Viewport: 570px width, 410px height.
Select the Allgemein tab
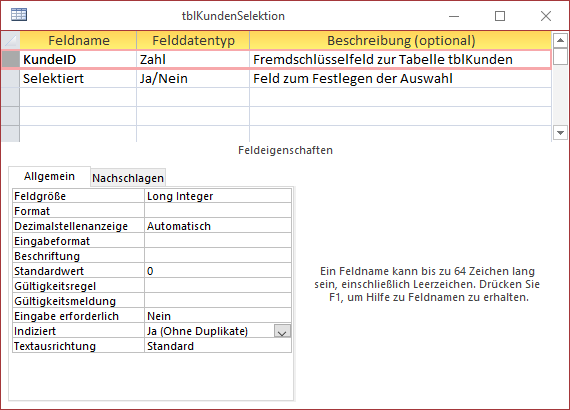tap(49, 176)
